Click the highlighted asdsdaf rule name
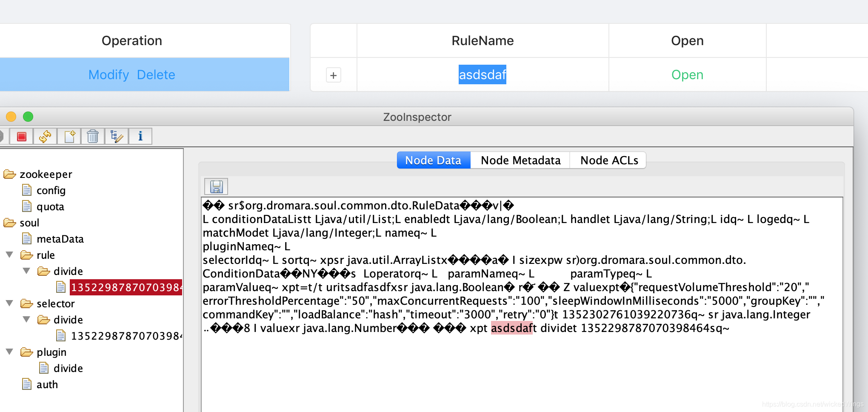This screenshot has height=412, width=868. (483, 74)
